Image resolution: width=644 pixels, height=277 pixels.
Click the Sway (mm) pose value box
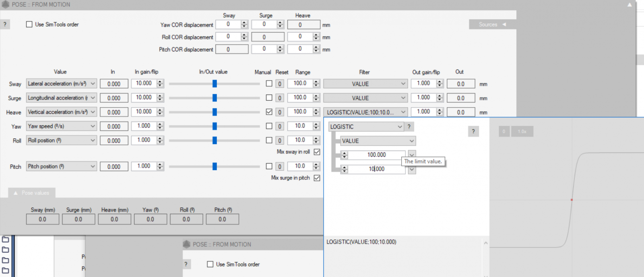tap(43, 219)
